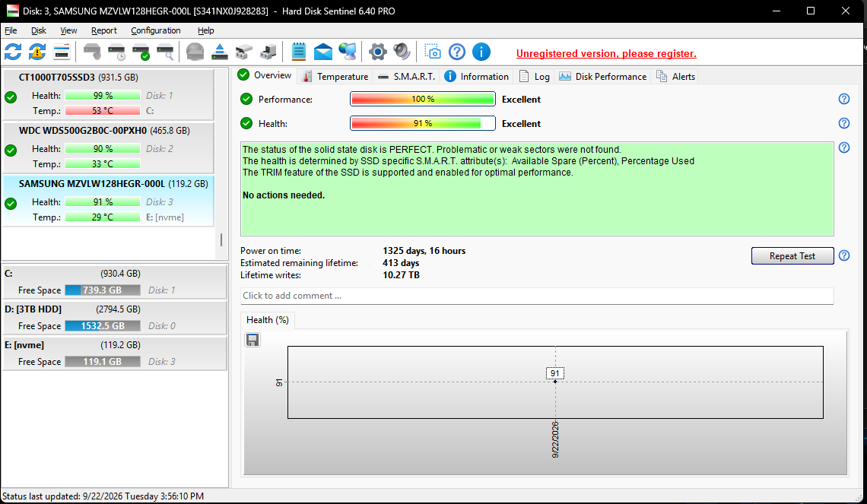Click help icon beside green status text box
Viewport: 867px width, 504px height.
click(843, 147)
